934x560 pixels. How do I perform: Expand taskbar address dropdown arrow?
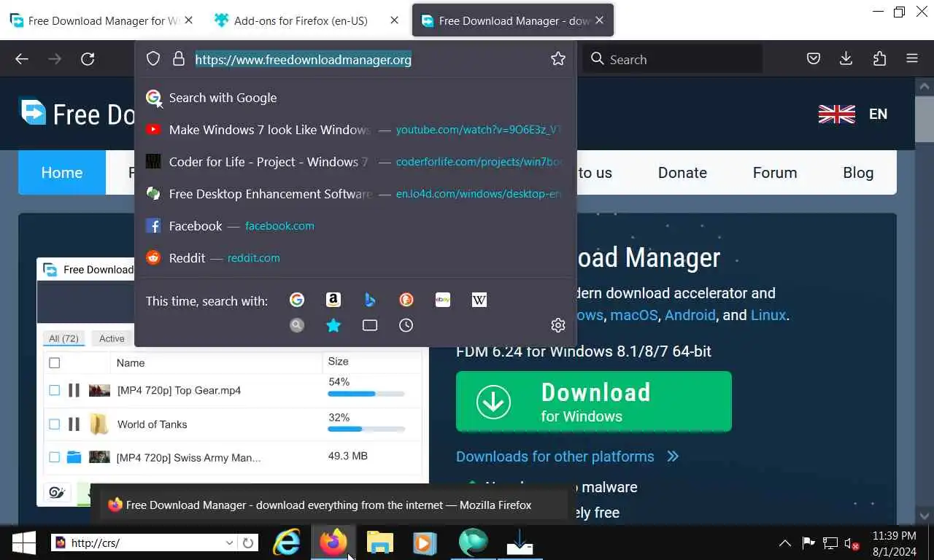click(229, 542)
